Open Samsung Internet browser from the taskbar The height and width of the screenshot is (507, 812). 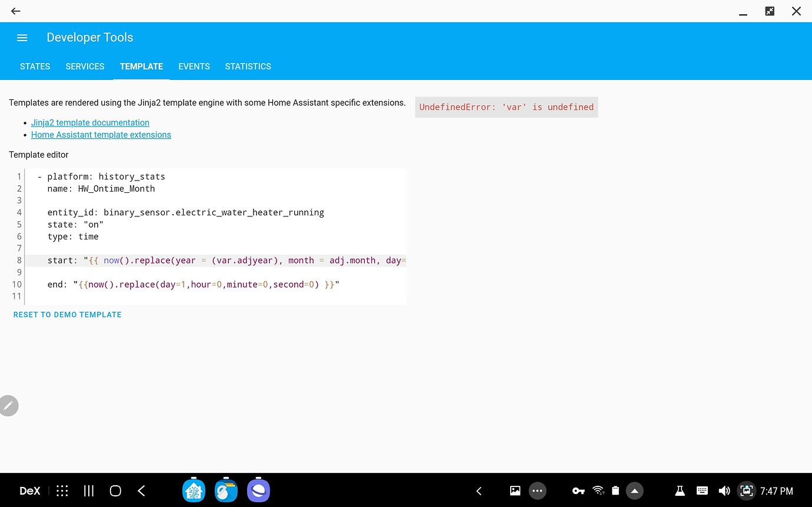pos(258,491)
